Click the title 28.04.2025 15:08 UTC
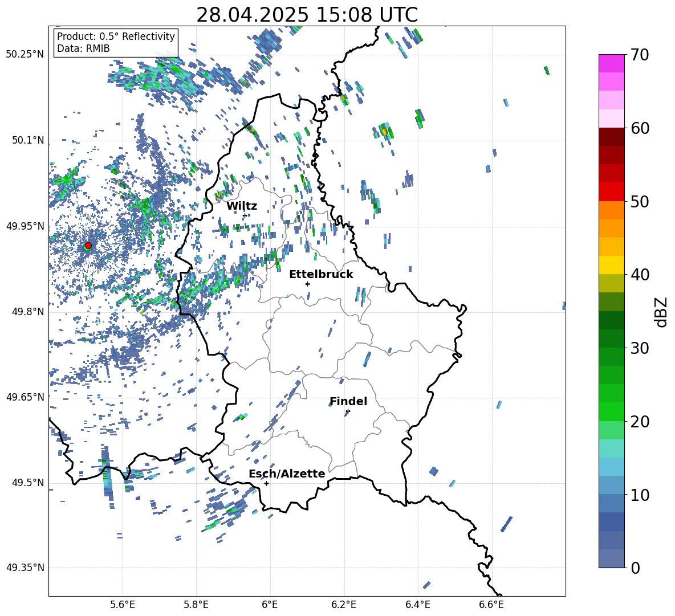 pos(307,15)
